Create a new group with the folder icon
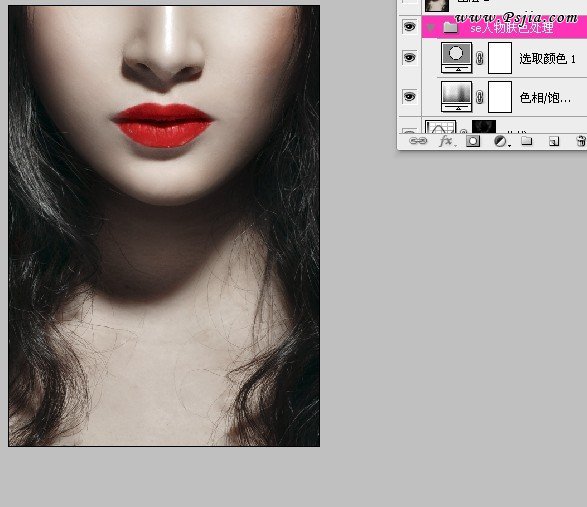This screenshot has height=507, width=587. 527,141
